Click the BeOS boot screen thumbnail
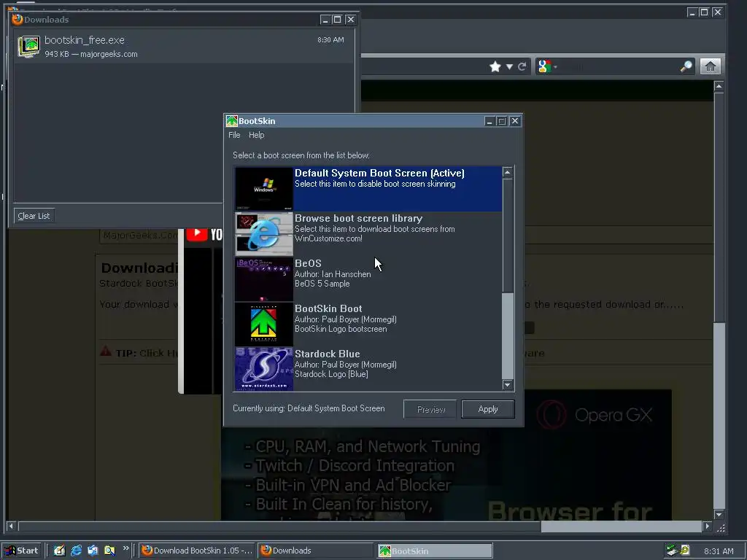 tap(264, 279)
